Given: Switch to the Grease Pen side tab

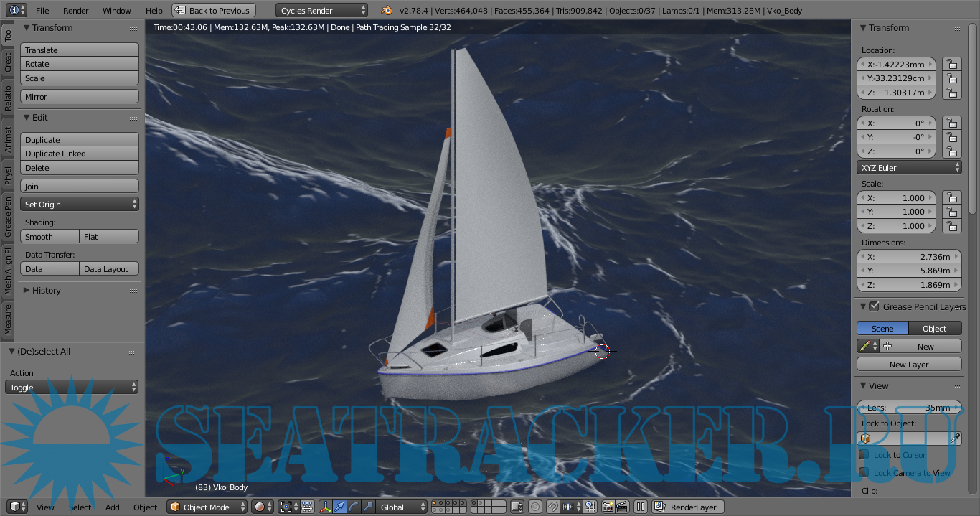Looking at the screenshot, I should tap(8, 216).
